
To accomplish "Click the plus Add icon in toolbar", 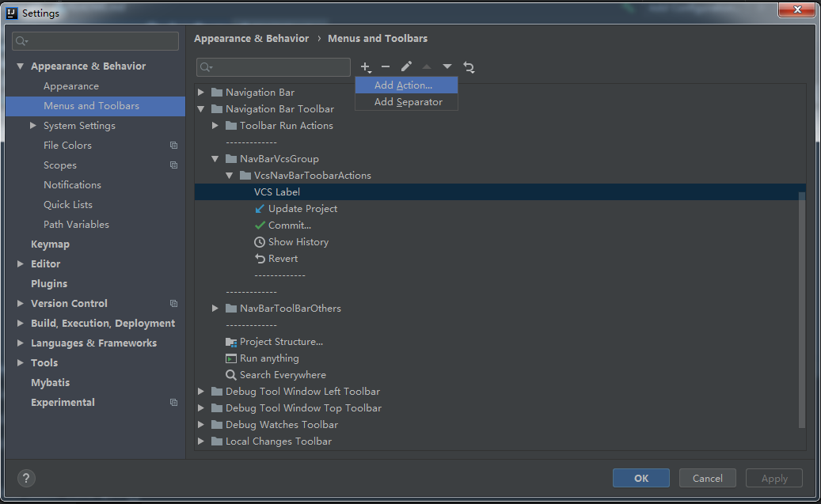I will click(365, 67).
